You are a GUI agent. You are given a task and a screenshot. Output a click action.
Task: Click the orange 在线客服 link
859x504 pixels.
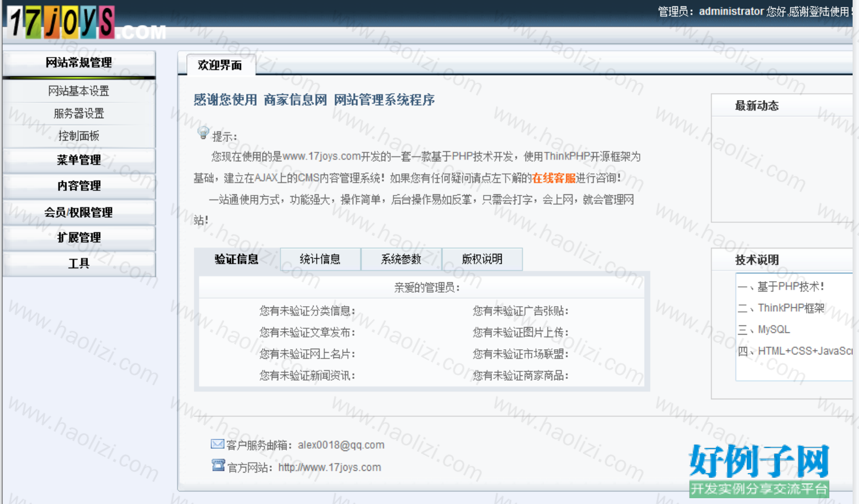553,178
